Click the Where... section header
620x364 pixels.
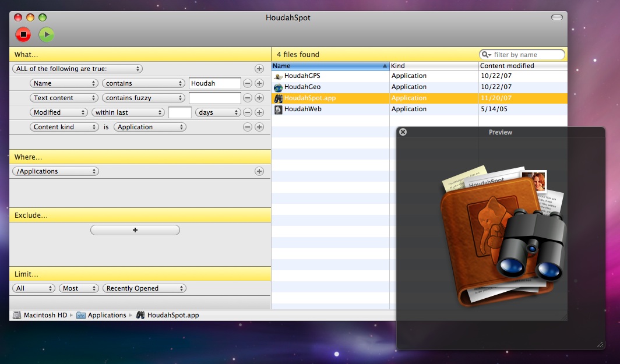(140, 157)
